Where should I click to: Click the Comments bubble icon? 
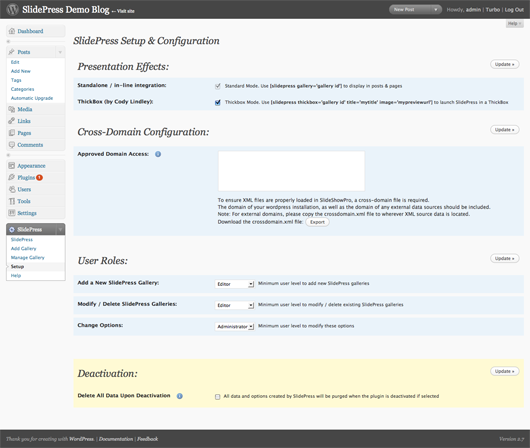[12, 145]
